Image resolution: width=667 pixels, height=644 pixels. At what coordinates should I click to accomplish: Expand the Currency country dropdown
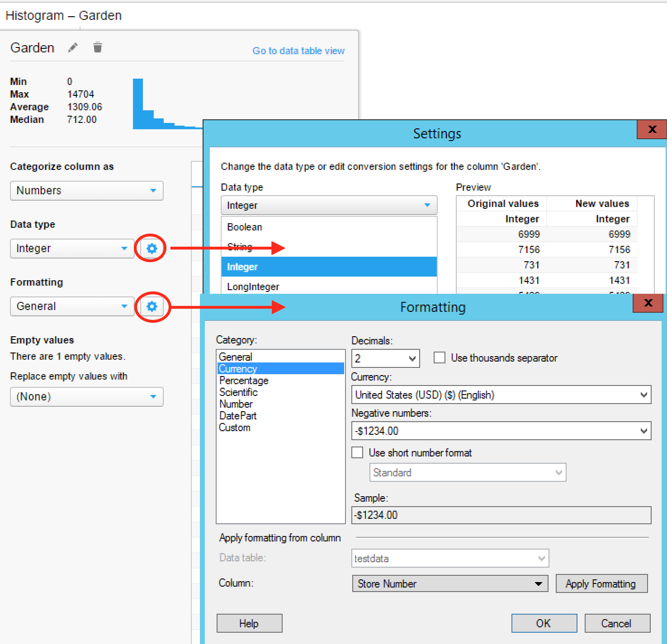[501, 395]
